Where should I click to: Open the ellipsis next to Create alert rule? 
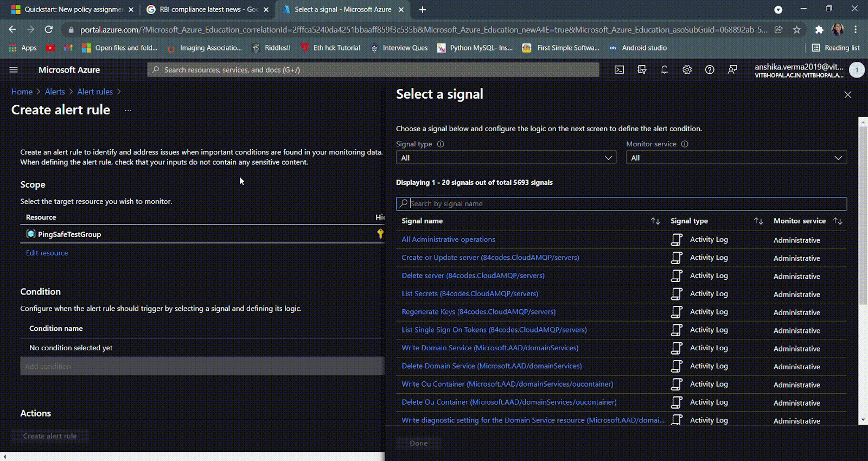(128, 110)
